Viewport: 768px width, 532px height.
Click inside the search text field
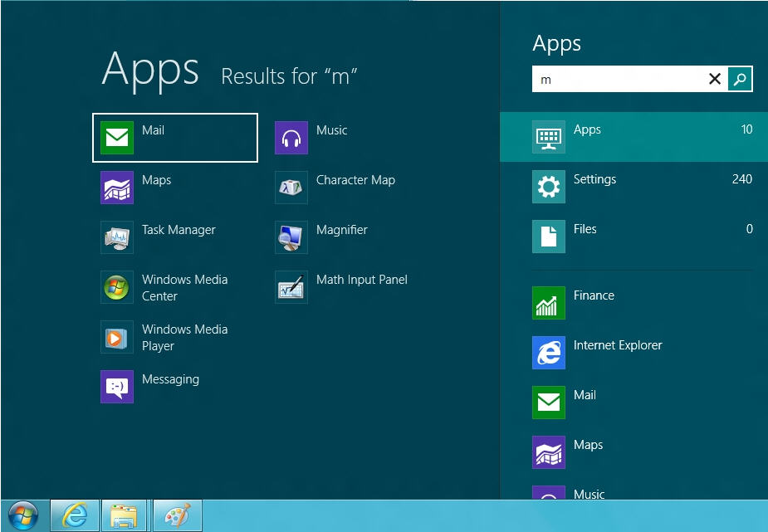click(618, 79)
